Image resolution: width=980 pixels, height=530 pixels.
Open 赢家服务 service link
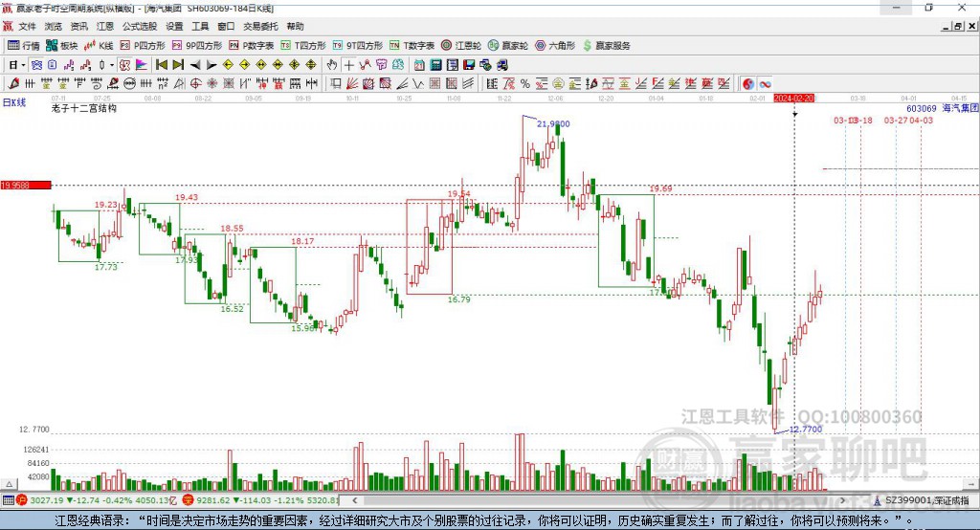[x=606, y=46]
